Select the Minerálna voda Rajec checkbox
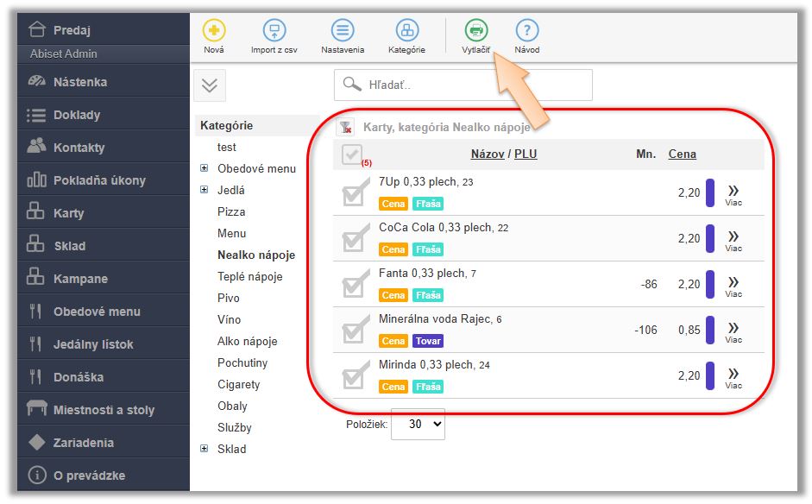812x504 pixels. [x=355, y=330]
